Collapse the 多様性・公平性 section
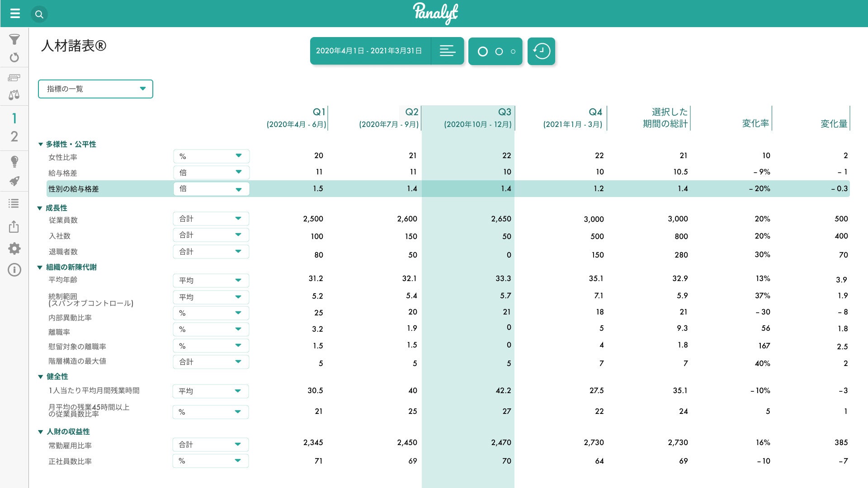The width and height of the screenshot is (868, 488). [x=41, y=145]
